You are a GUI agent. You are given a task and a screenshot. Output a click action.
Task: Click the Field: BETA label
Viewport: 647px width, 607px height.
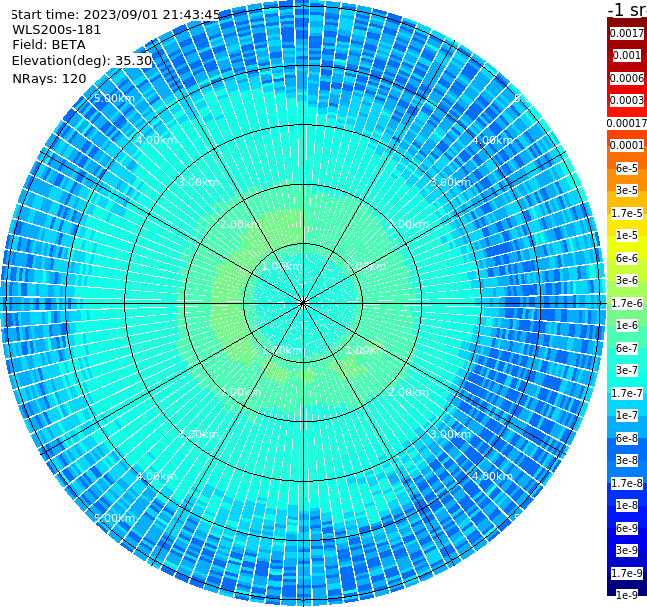pos(49,45)
